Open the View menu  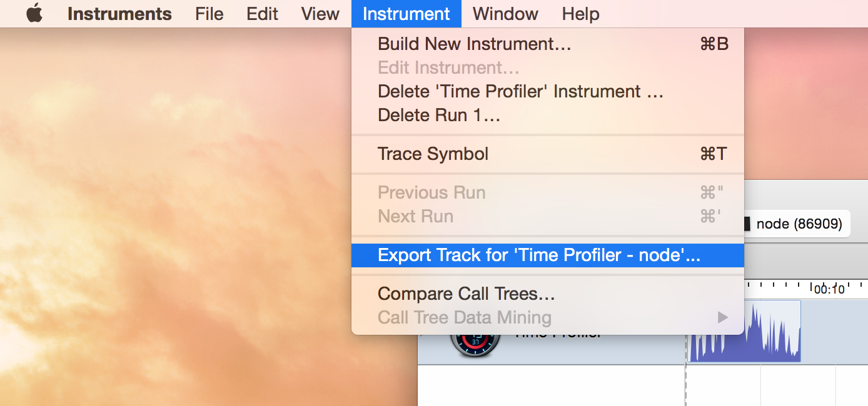320,14
